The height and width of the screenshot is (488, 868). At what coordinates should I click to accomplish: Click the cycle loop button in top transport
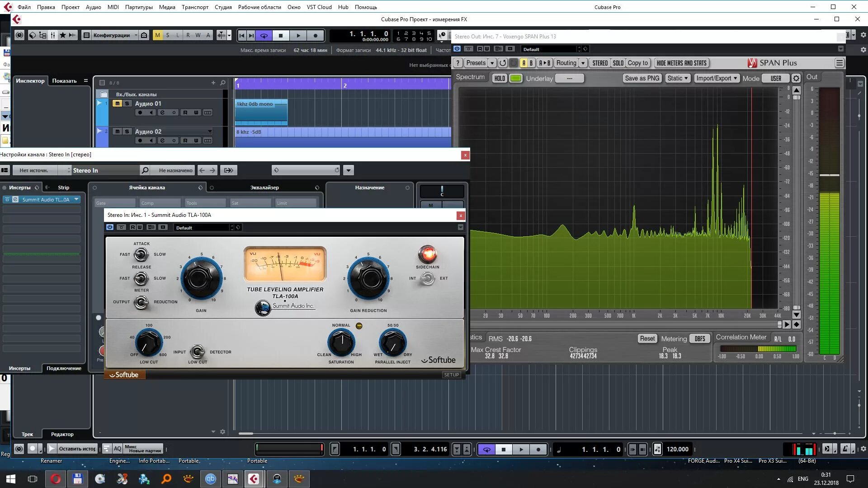click(x=264, y=35)
